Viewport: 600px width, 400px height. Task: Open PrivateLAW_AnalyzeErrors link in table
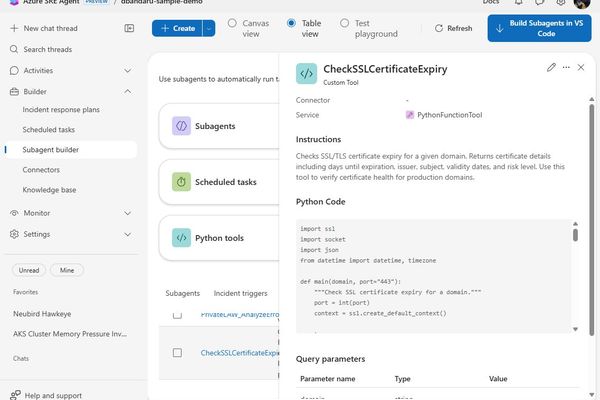(240, 314)
